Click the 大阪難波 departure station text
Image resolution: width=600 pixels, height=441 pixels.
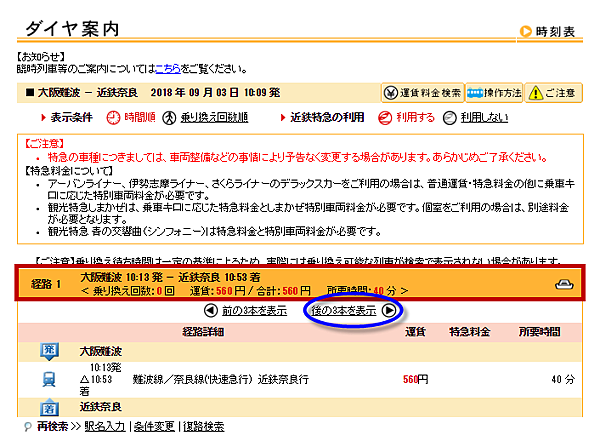(101, 351)
